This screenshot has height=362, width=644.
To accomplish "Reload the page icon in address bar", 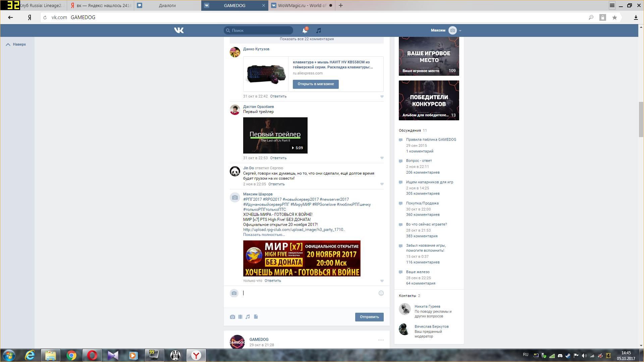I will click(45, 17).
